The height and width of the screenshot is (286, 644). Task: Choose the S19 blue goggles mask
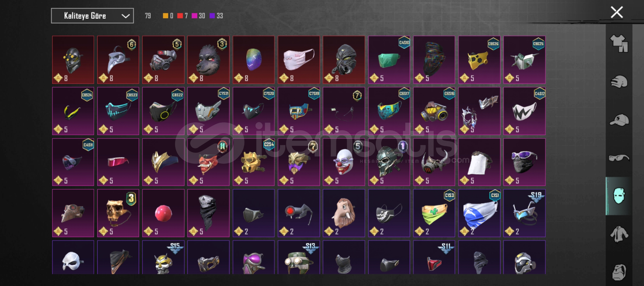click(x=524, y=213)
